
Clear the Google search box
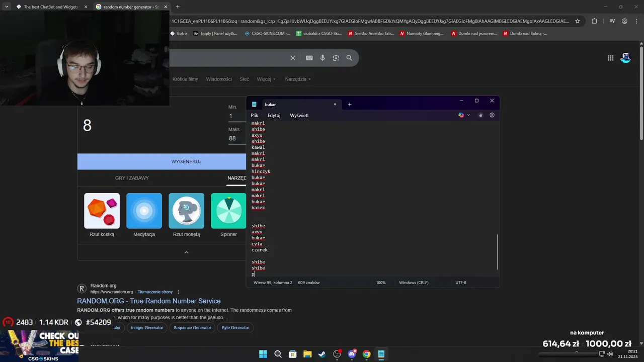point(293,58)
